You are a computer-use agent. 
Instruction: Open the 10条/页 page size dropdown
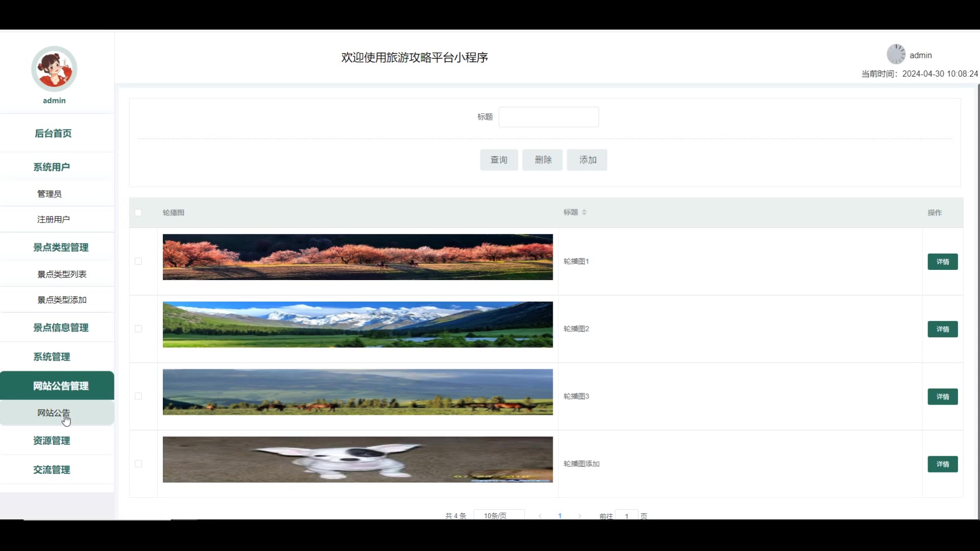(499, 515)
